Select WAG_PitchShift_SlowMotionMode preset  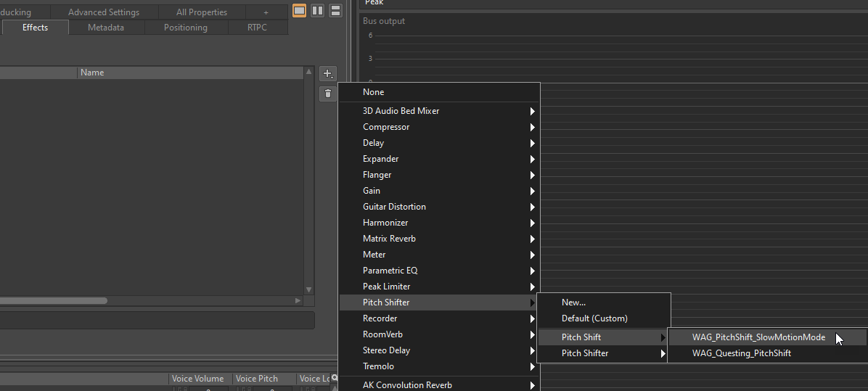758,337
